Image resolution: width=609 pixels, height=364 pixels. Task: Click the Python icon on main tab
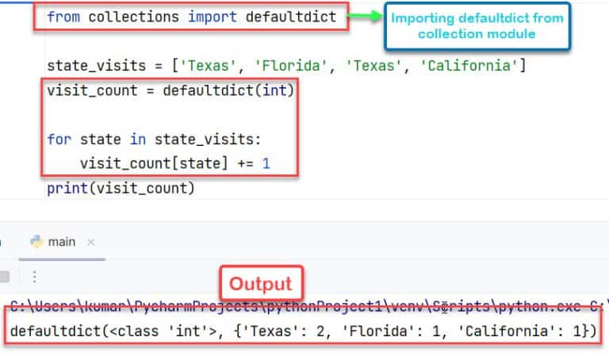coord(37,242)
